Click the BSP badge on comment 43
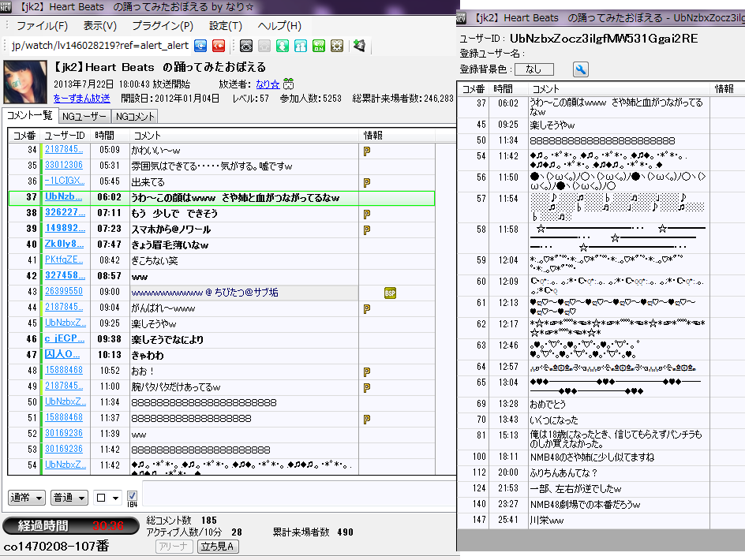This screenshot has width=745, height=560. click(x=390, y=293)
